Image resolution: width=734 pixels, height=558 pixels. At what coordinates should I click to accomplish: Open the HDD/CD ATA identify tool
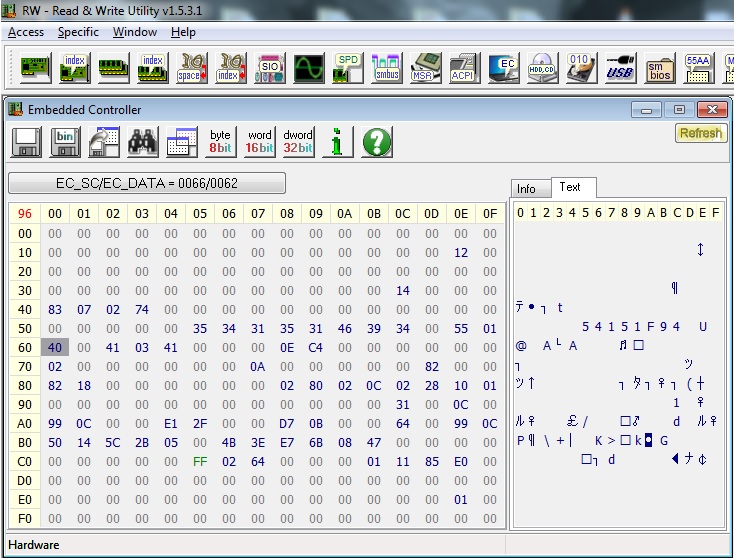pyautogui.click(x=543, y=68)
